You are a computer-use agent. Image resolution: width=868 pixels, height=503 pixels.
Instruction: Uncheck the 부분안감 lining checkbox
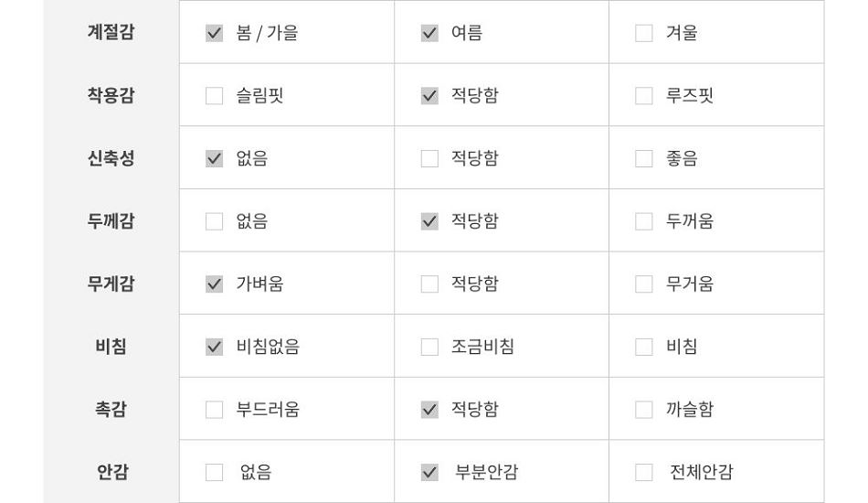429,473
